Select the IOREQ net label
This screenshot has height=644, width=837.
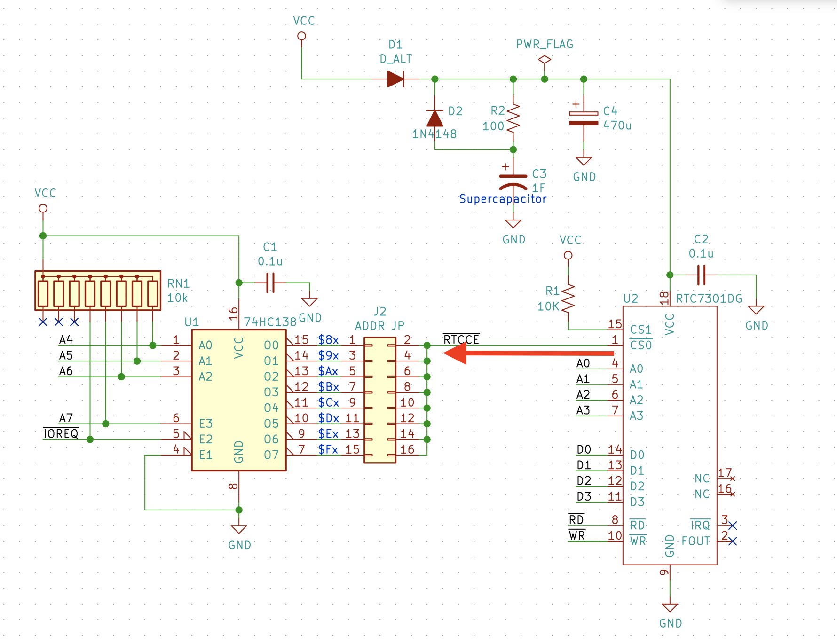pyautogui.click(x=61, y=433)
